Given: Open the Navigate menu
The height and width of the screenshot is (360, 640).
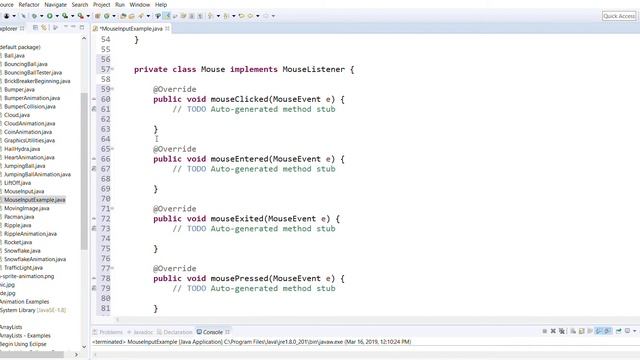Looking at the screenshot, I should point(56,4).
